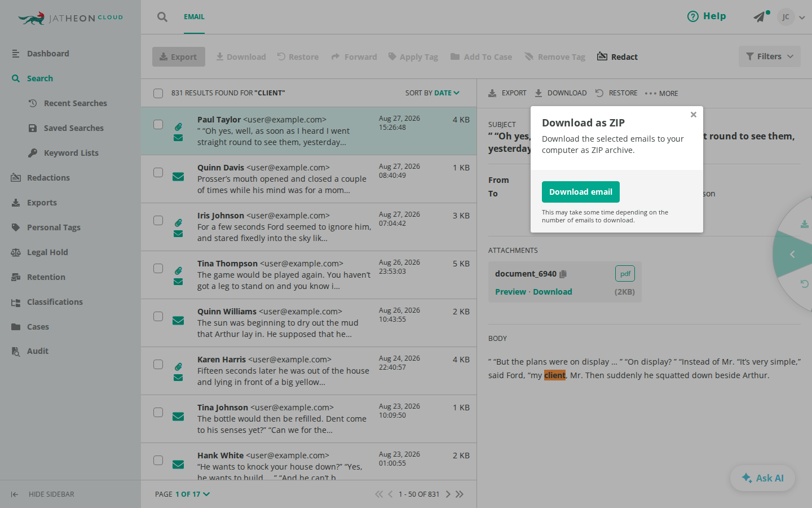Check the Iris Johnson email checkbox

tap(158, 220)
